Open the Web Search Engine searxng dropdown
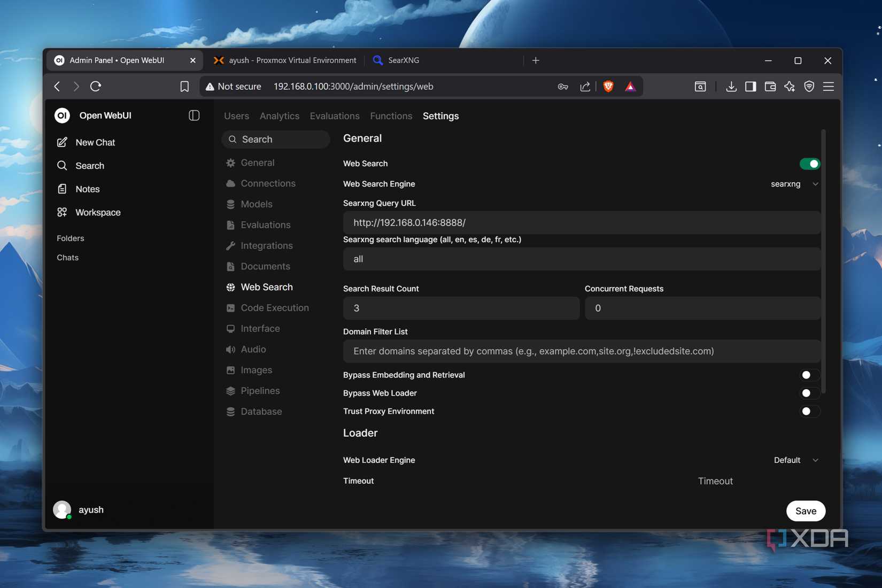The width and height of the screenshot is (882, 588). pyautogui.click(x=794, y=184)
